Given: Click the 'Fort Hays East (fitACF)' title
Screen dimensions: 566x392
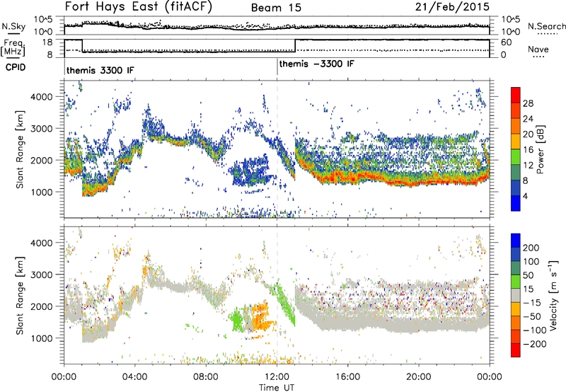Looking at the screenshot, I should click(139, 7).
